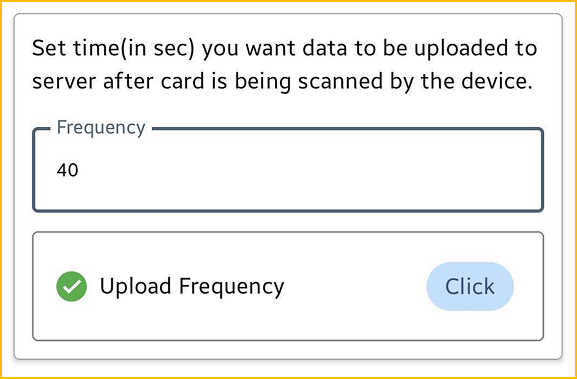Screen dimensions: 577x379
Task: Click the Upload Frequency label text
Action: (x=192, y=287)
